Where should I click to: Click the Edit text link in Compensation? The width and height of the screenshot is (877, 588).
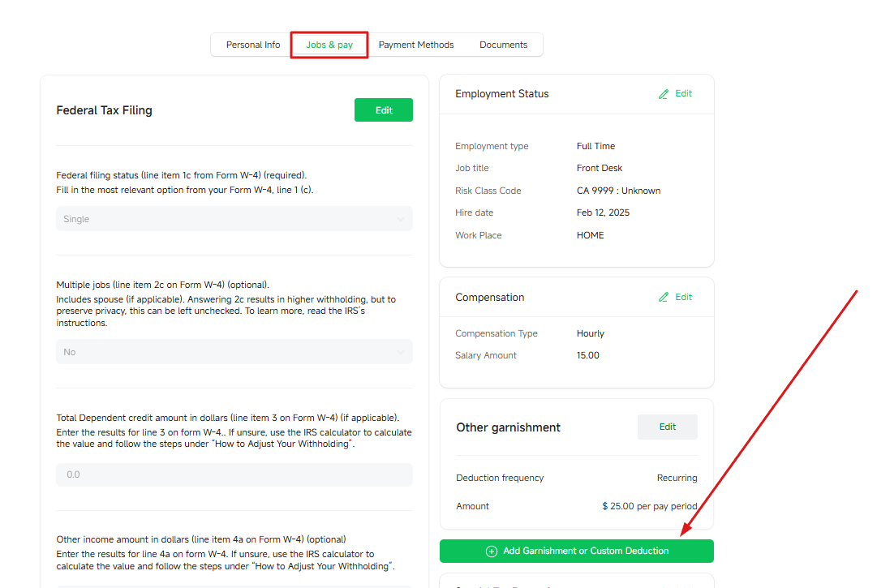tap(684, 298)
